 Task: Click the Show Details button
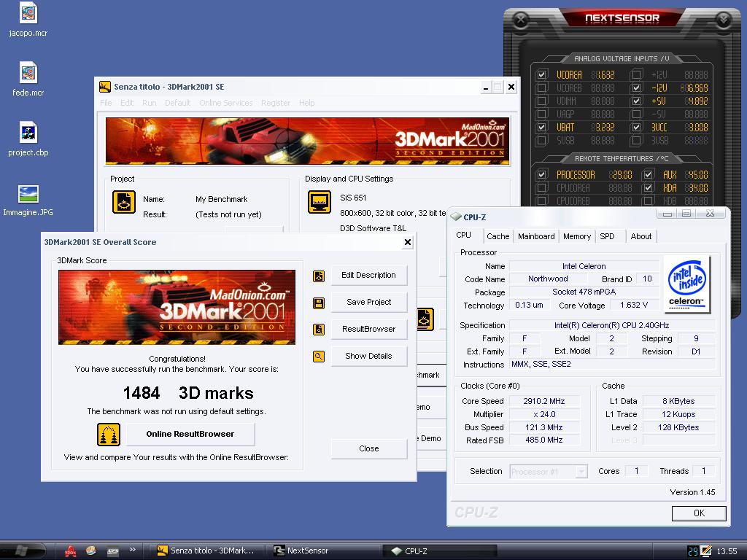tap(368, 356)
